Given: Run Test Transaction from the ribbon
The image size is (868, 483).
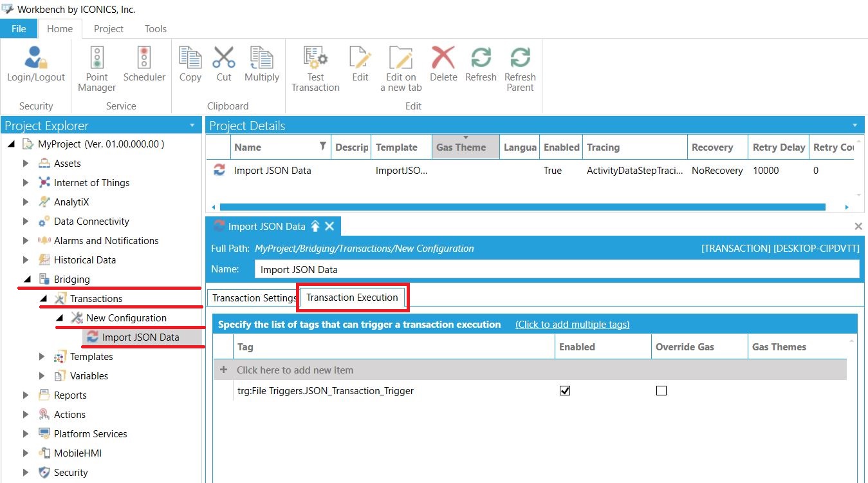Looking at the screenshot, I should pos(315,57).
